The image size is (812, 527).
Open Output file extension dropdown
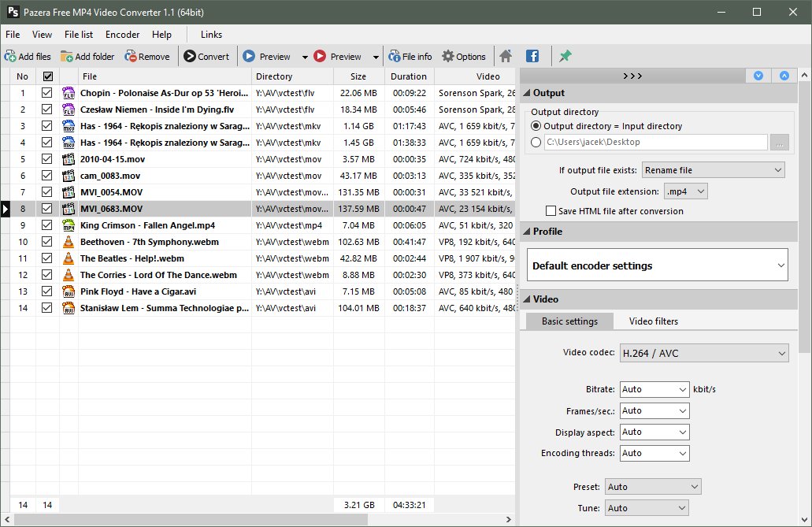(685, 191)
